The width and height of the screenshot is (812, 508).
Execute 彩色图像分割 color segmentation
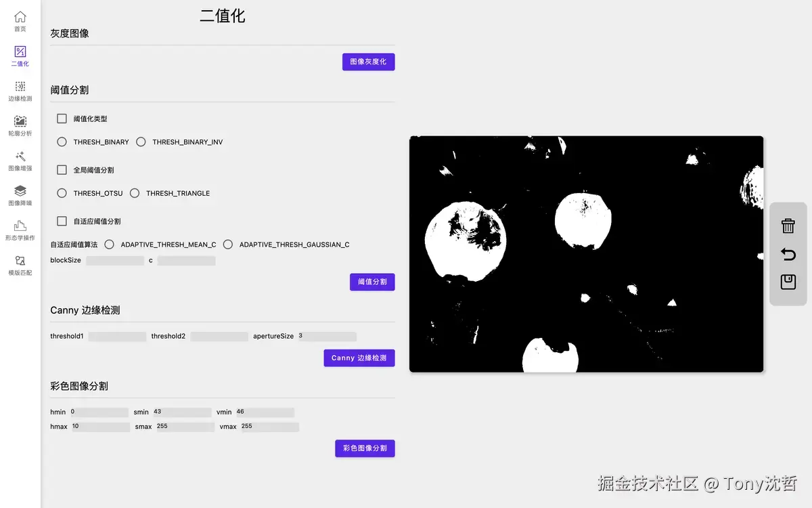365,448
